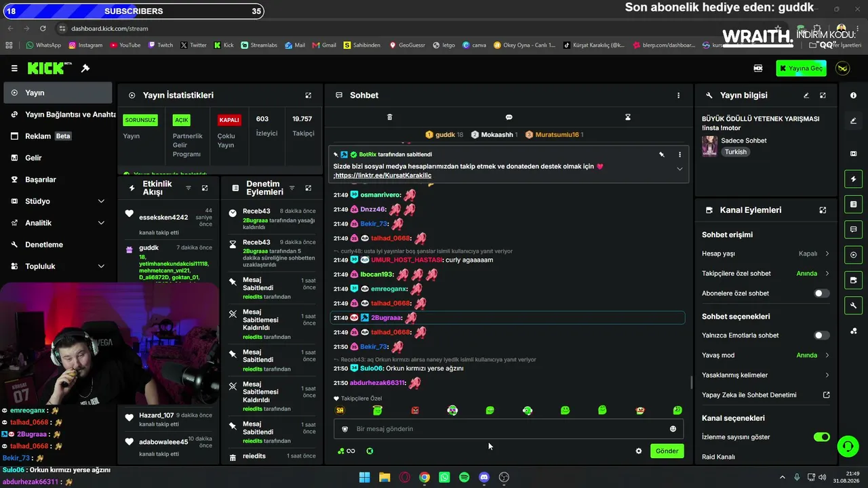Viewport: 868px width, 488px height.
Task: Open Yasaklanmış kelimeler settings
Action: (x=766, y=375)
